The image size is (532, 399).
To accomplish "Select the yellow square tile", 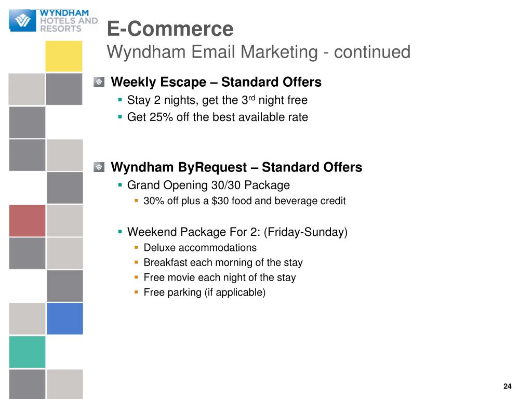I will [x=64, y=56].
